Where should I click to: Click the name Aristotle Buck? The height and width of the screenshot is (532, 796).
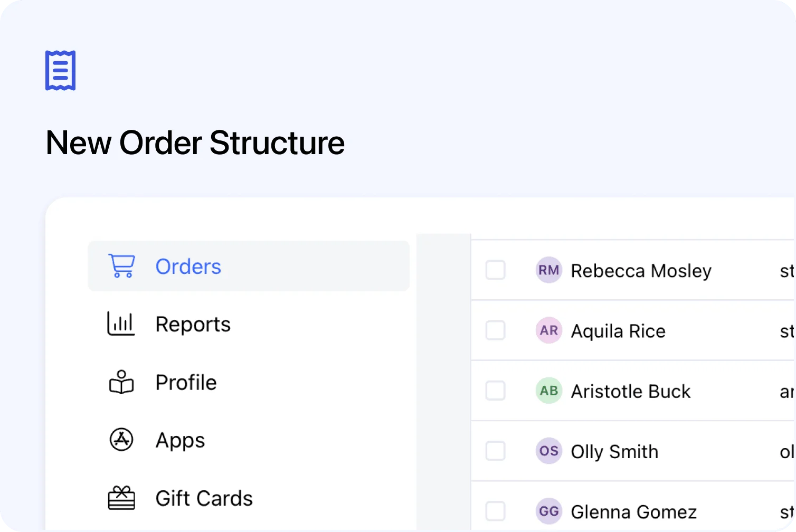631,391
